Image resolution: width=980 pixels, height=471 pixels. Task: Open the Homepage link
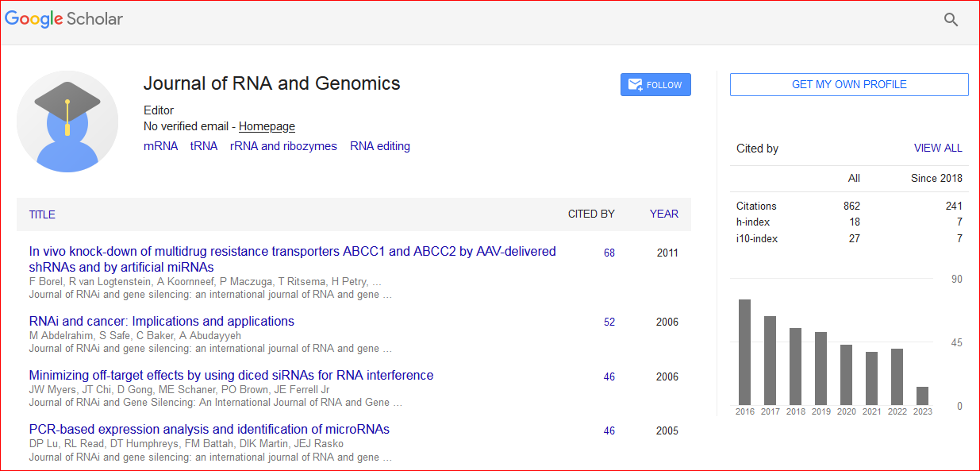coord(267,126)
